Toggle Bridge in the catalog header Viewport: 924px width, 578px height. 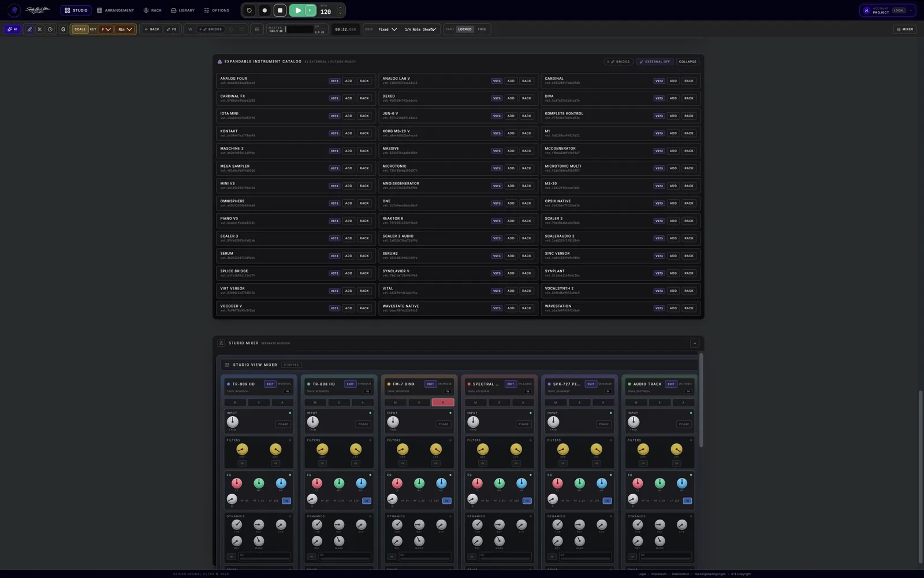619,61
